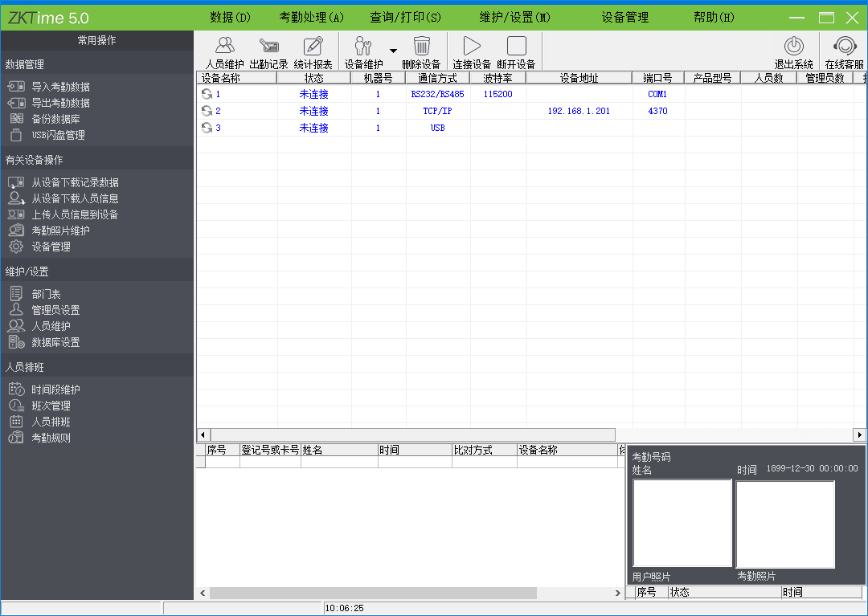
Task: Click 断开设备 stop icon
Action: click(x=517, y=47)
